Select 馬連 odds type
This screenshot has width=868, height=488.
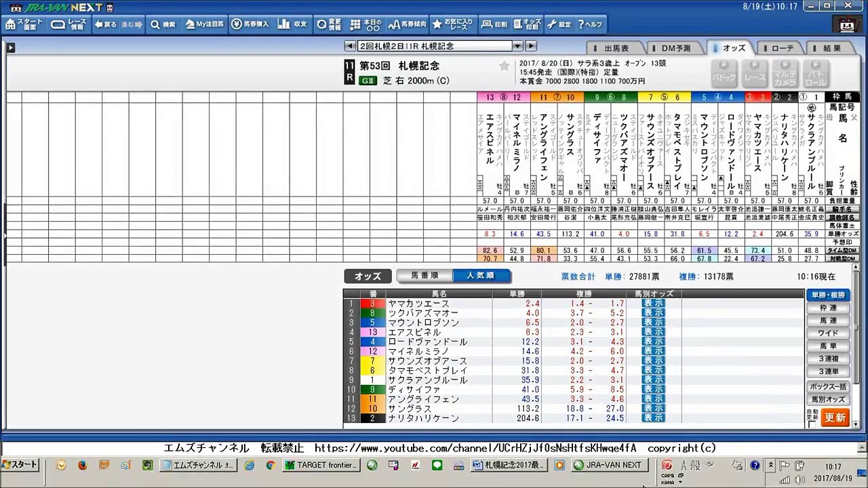click(x=828, y=321)
